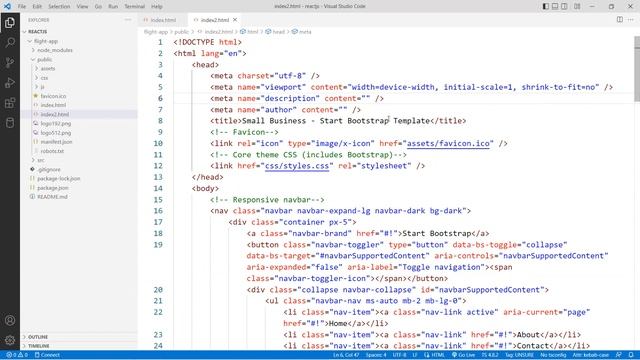The image size is (640, 360).
Task: Open the Edit menu
Action: [x=37, y=7]
